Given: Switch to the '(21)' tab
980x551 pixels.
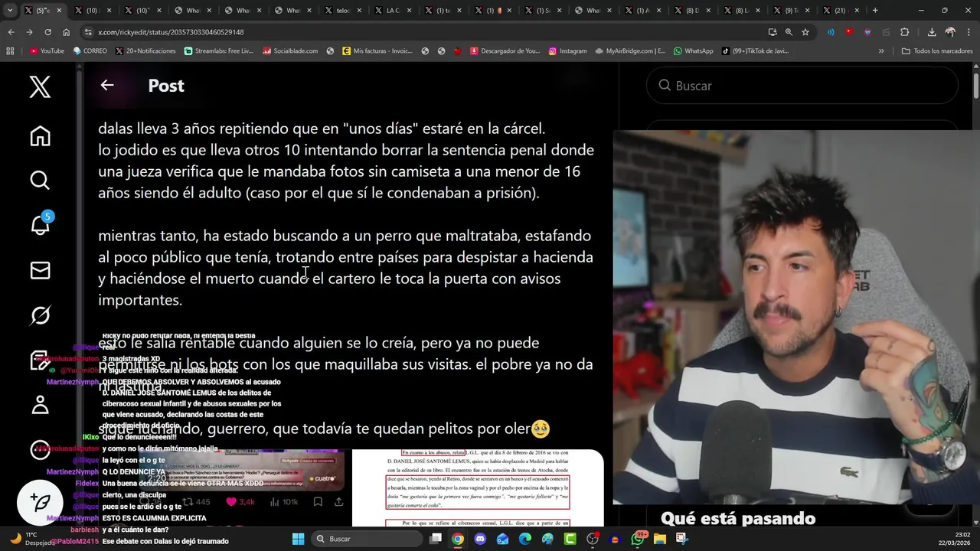Looking at the screenshot, I should (x=841, y=11).
